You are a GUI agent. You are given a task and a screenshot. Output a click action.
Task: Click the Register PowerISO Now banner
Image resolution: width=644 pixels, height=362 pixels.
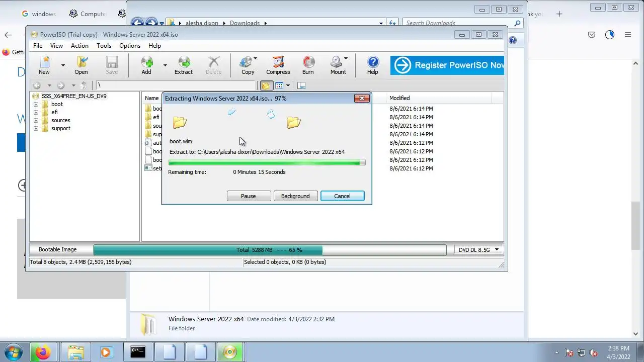pyautogui.click(x=447, y=65)
